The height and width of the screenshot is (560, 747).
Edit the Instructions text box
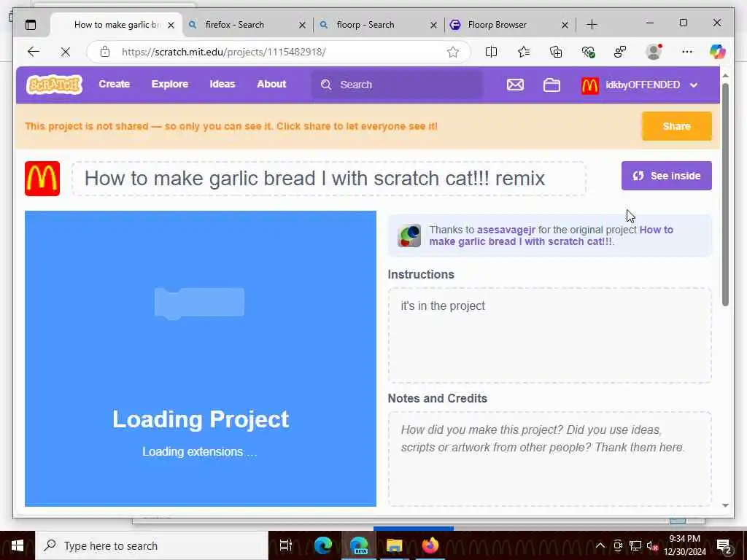550,335
